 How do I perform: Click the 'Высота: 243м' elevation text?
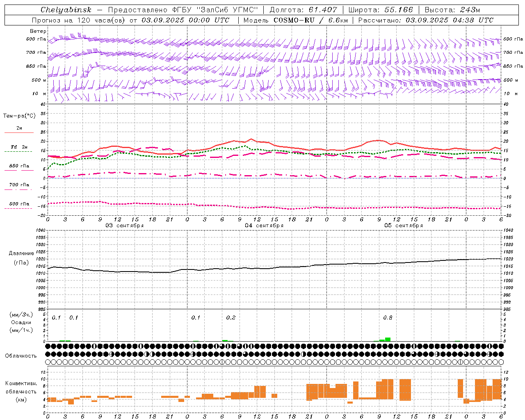452,10
